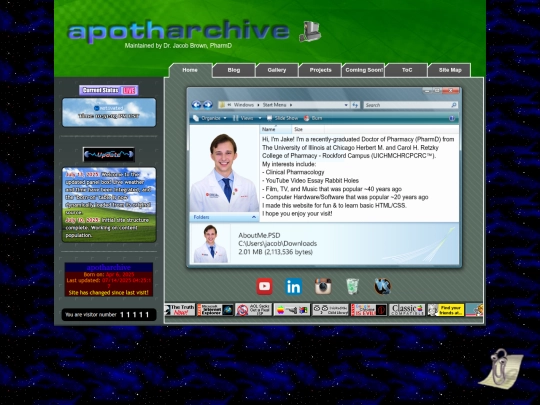
Task: Click the green recycle bin icon
Action: click(x=352, y=287)
